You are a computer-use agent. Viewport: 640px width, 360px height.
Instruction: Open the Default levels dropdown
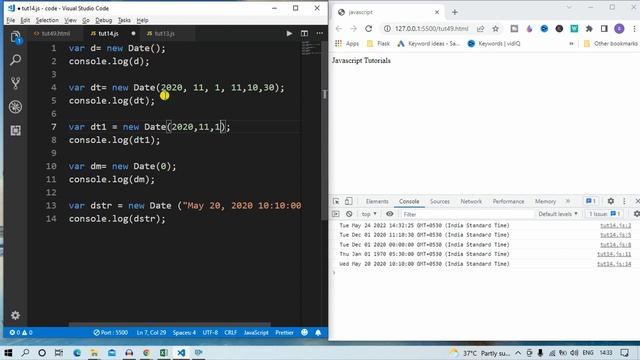click(558, 214)
